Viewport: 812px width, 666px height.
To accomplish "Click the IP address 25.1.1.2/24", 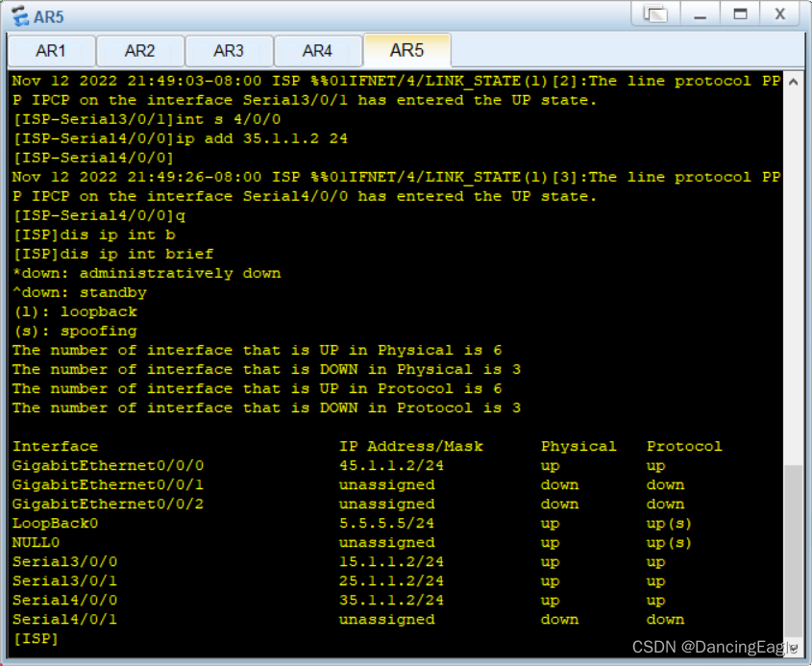I will (391, 580).
